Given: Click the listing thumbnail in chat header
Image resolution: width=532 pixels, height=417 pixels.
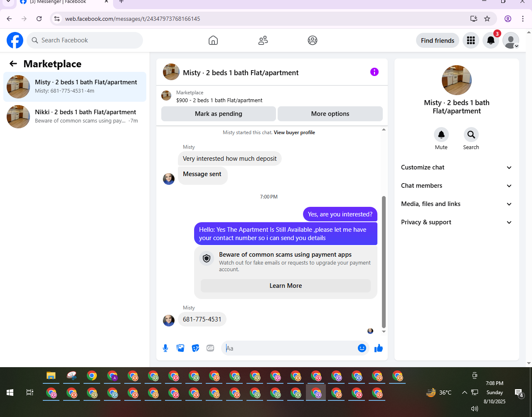Looking at the screenshot, I should [x=171, y=72].
